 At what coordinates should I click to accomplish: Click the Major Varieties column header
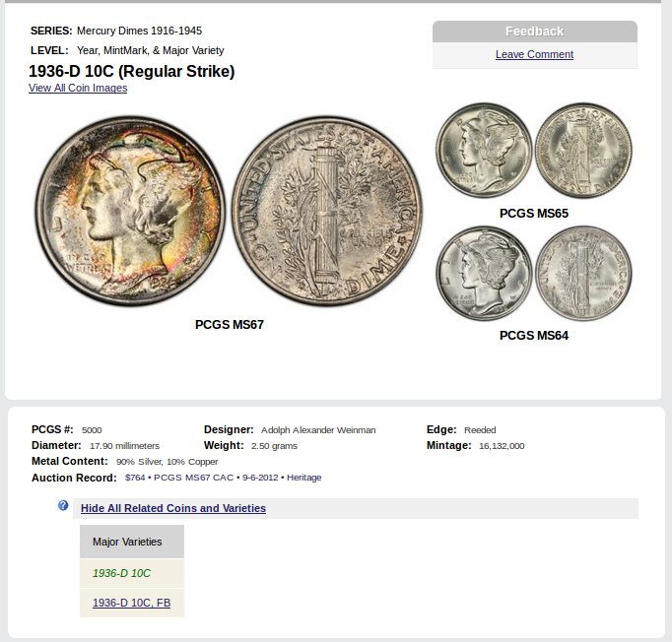[x=127, y=542]
